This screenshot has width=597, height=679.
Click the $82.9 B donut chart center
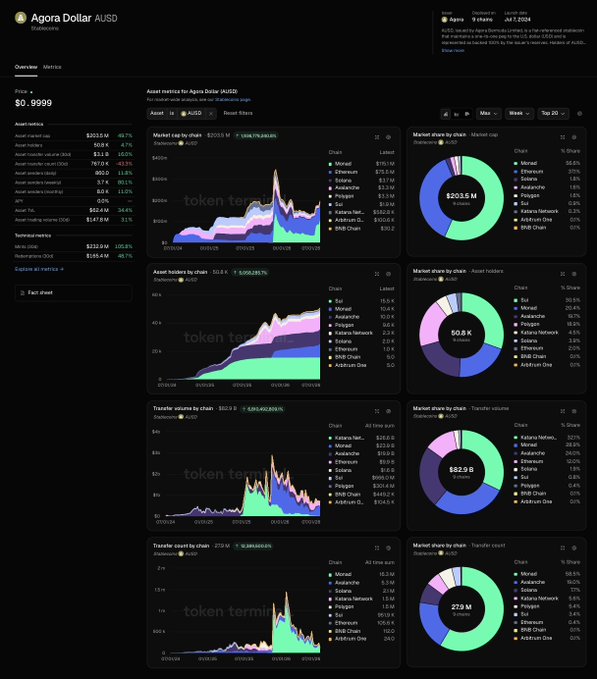coord(461,472)
